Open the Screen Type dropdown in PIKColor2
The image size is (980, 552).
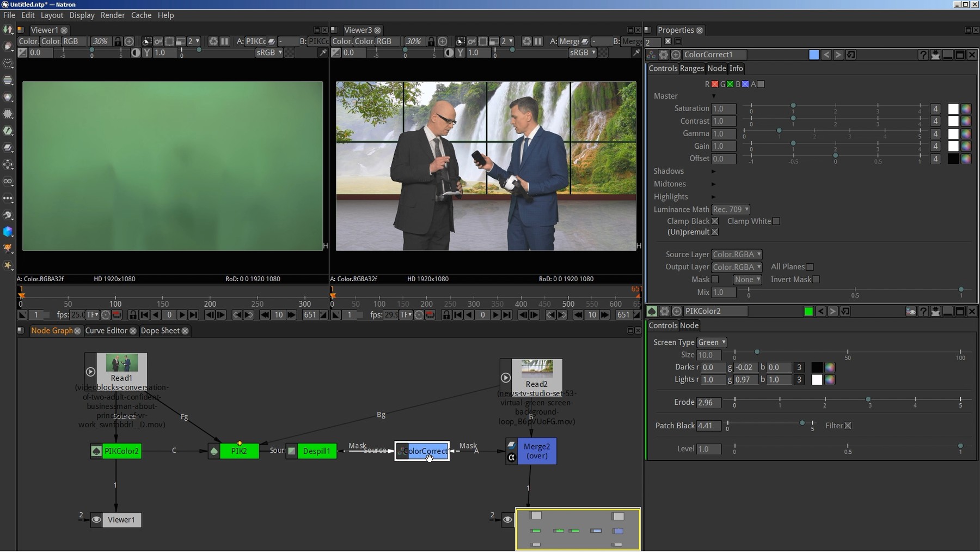[712, 342]
